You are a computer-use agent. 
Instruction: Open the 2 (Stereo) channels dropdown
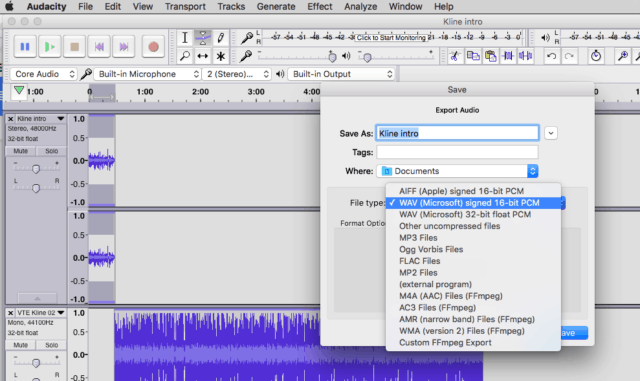click(237, 74)
